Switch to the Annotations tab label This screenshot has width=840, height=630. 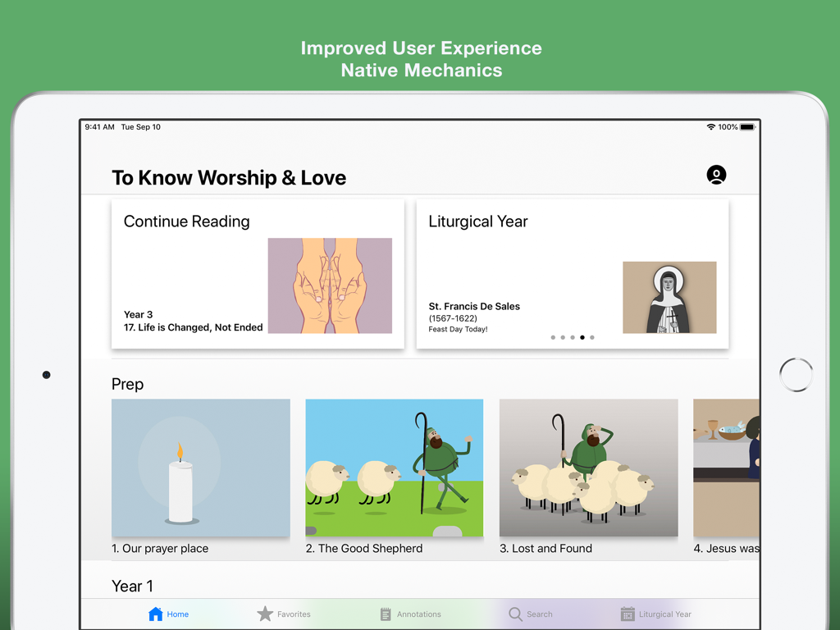point(418,614)
